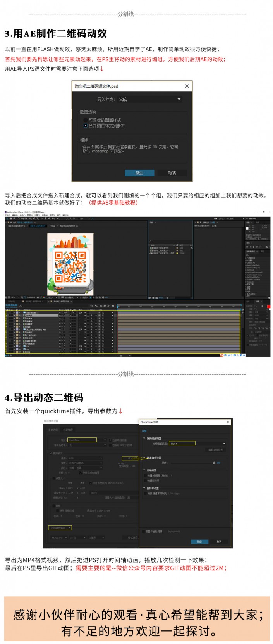Toggle the 裁剪 checkbox
The height and width of the screenshot is (644, 273).
point(54,506)
